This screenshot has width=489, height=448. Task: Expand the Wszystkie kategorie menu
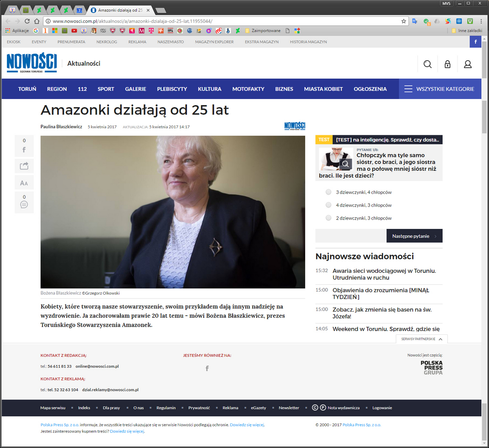click(x=440, y=89)
